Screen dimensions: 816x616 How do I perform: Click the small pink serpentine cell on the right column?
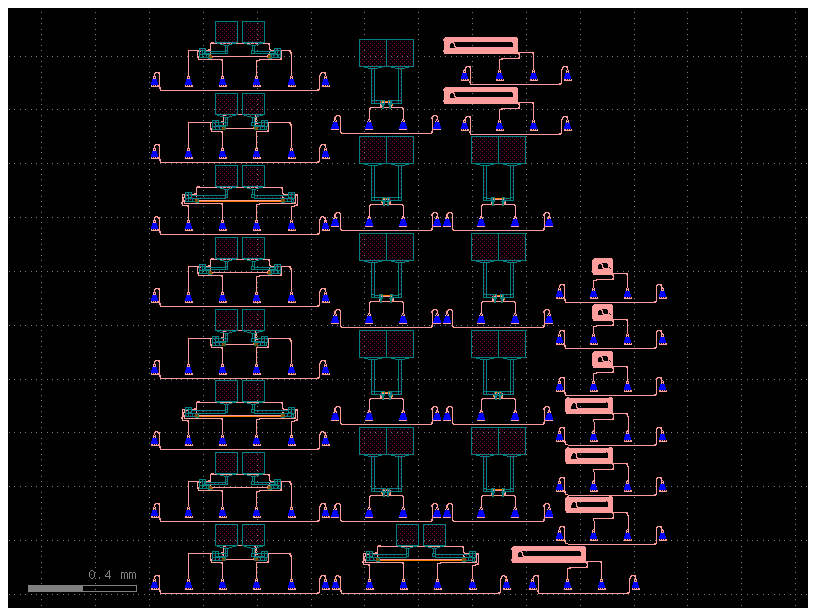[x=603, y=264]
